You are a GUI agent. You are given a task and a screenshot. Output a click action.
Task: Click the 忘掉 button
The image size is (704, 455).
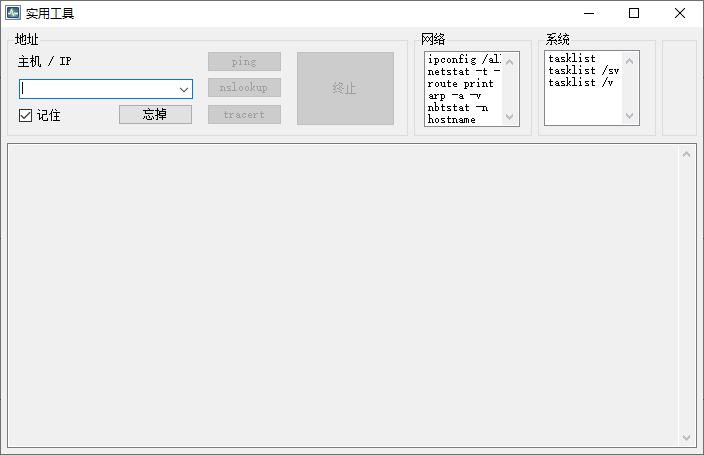click(155, 115)
